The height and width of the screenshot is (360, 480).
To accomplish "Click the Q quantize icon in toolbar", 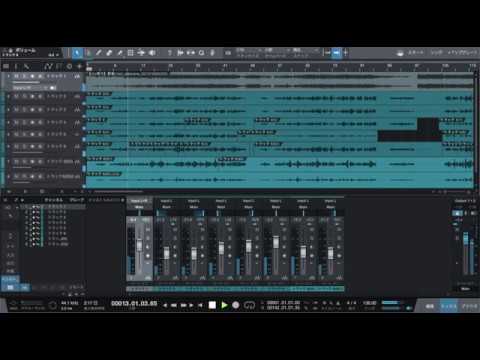I will 202,53.
